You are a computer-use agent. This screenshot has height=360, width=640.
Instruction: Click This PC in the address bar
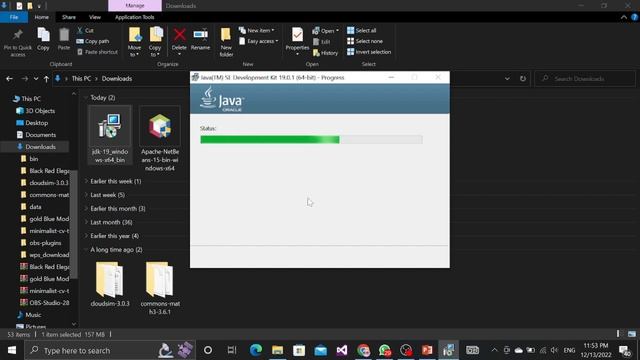coord(81,78)
